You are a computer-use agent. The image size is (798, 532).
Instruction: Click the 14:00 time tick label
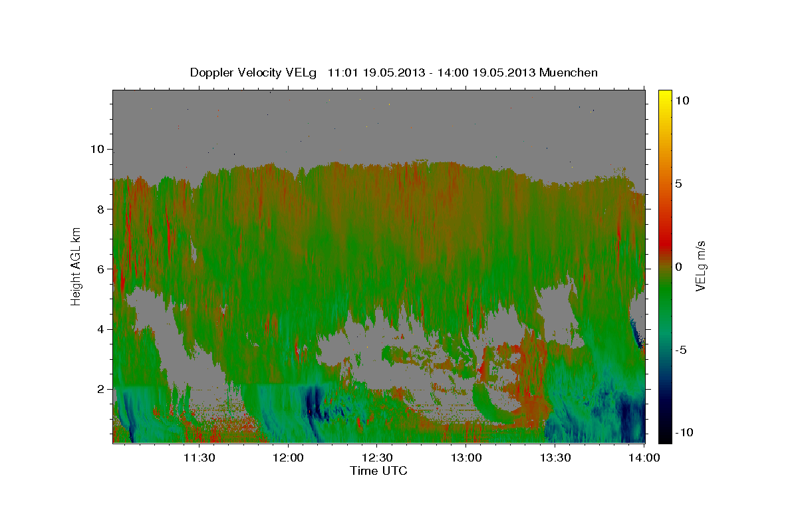(x=644, y=458)
